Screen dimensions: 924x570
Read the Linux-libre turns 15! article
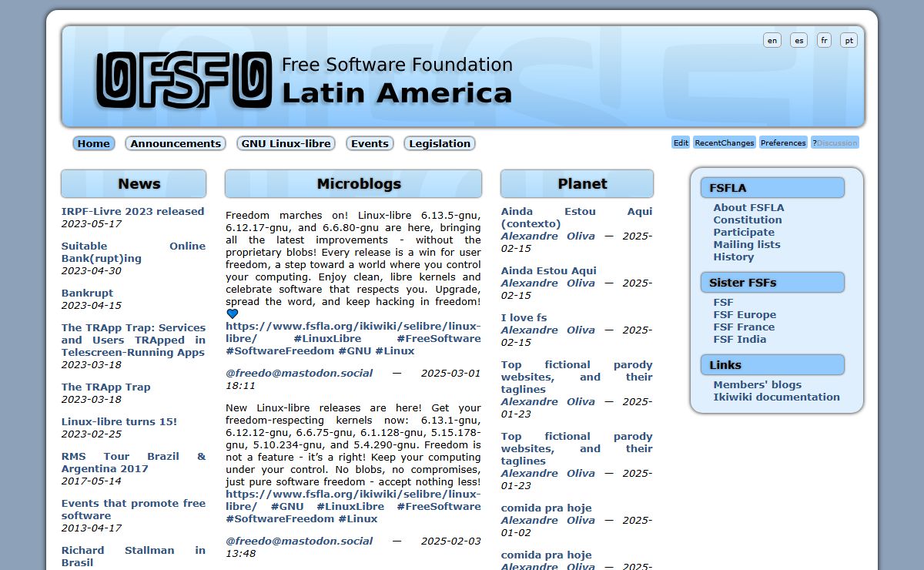[x=119, y=421]
